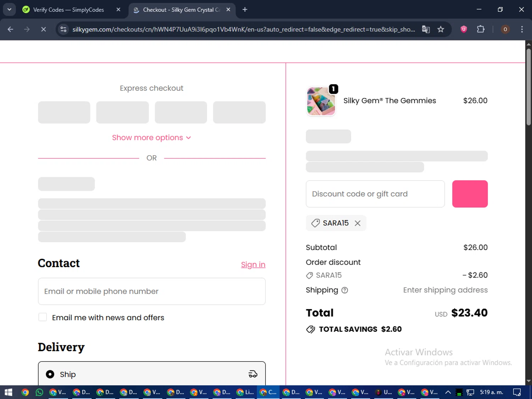Switch to the U... taskbar window
This screenshot has width=532, height=399.
pos(384,392)
